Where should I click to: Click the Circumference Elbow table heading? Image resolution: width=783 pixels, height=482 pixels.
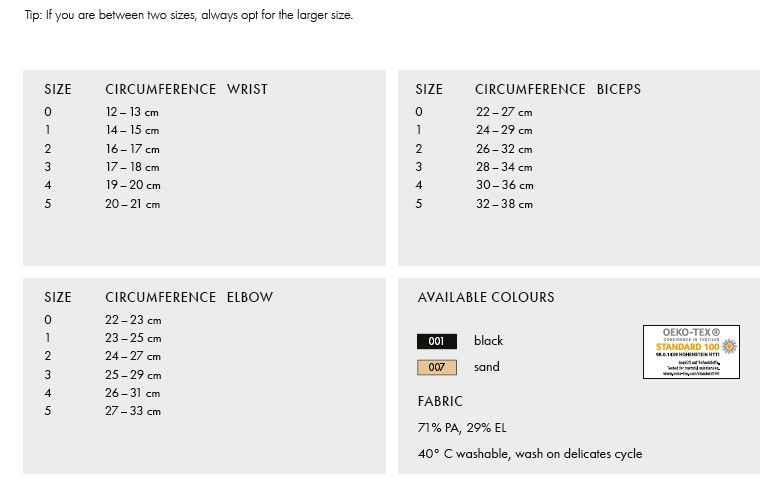click(x=189, y=298)
